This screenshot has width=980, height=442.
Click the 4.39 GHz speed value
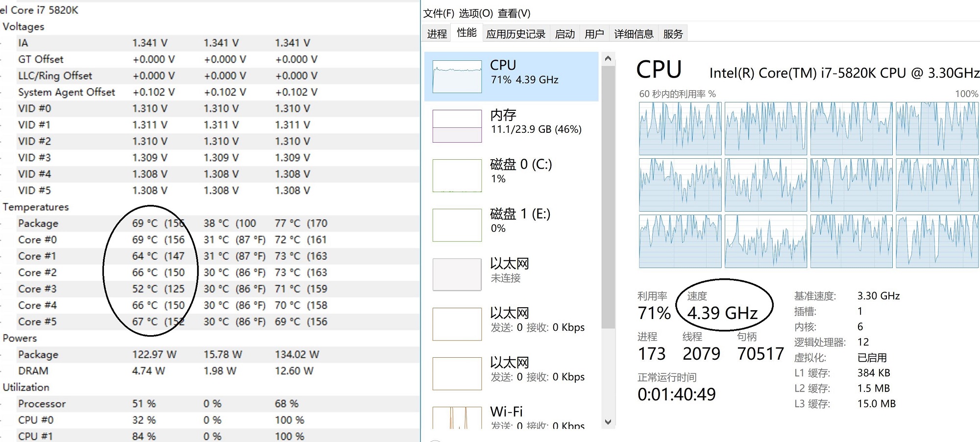722,313
